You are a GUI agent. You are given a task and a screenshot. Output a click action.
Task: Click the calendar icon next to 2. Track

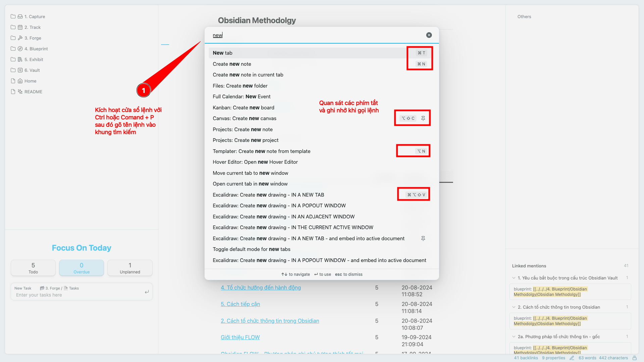coord(19,27)
